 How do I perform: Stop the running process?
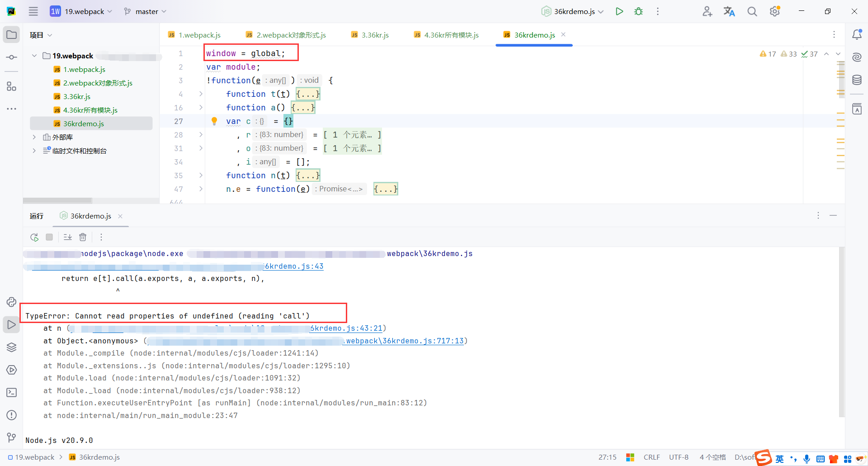click(49, 237)
